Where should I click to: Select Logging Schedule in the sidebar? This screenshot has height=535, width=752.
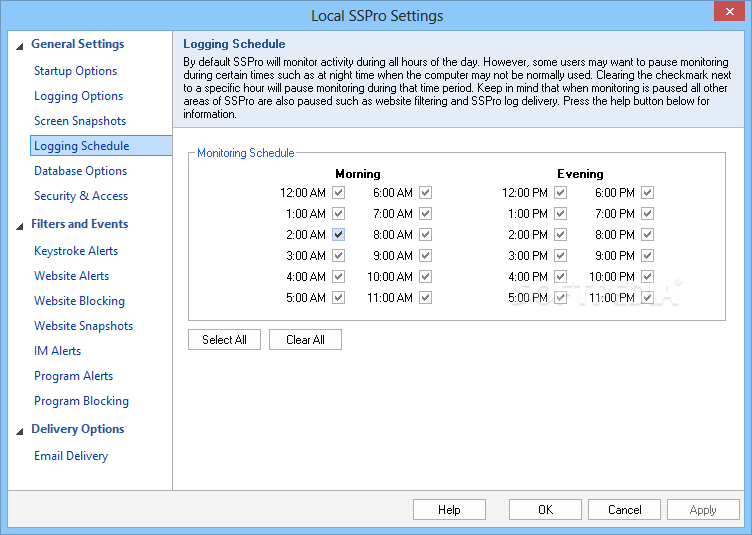(x=101, y=146)
